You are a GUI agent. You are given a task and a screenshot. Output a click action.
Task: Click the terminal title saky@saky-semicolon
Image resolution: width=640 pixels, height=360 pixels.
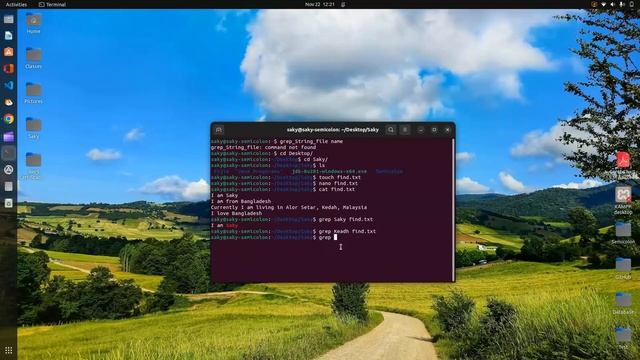pyautogui.click(x=333, y=130)
